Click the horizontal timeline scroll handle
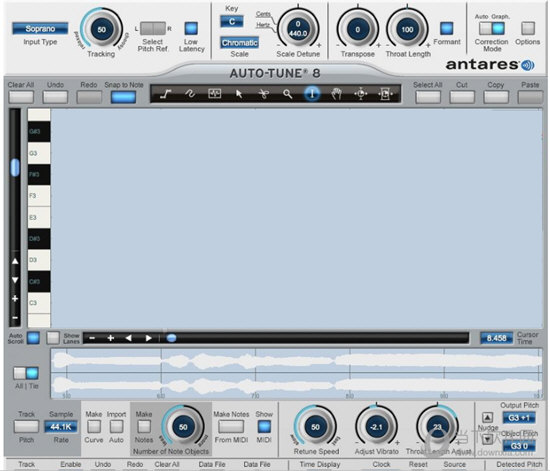 (172, 338)
